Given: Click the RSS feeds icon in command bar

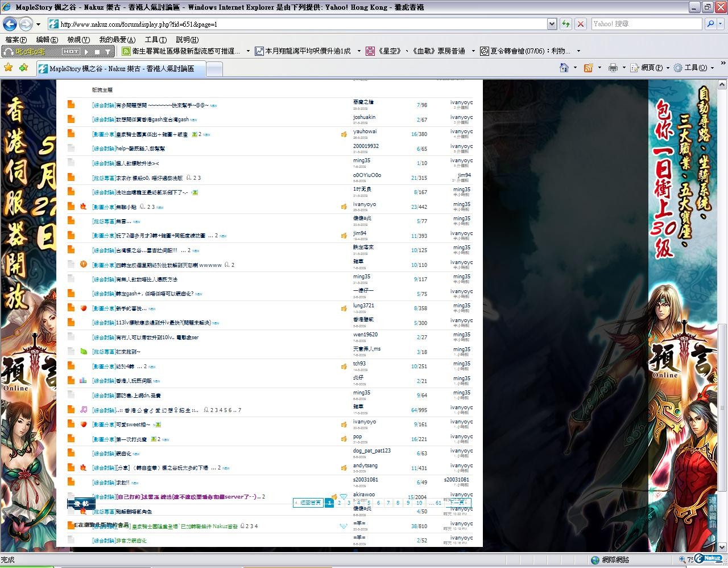Looking at the screenshot, I should [589, 67].
